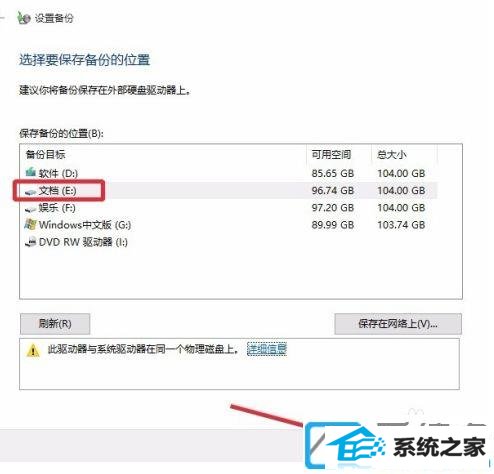The height and width of the screenshot is (474, 494).
Task: Open the 详细信息 link
Action: (x=267, y=349)
